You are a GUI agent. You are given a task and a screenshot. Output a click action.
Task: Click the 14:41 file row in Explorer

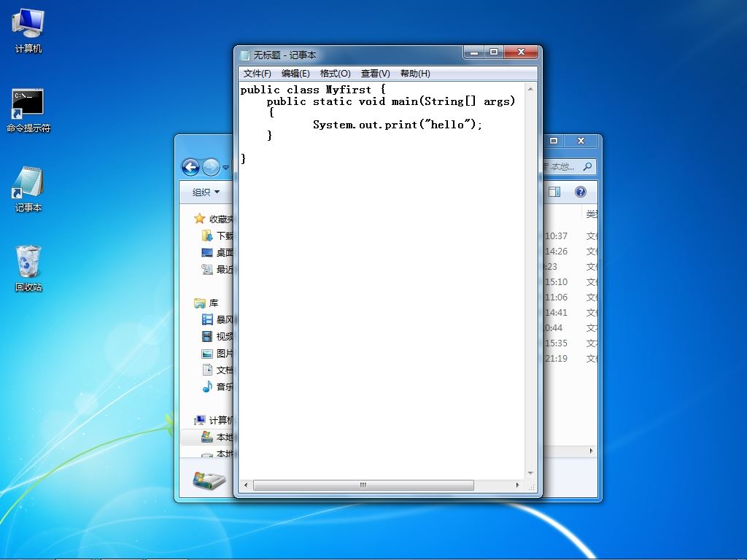pyautogui.click(x=570, y=312)
